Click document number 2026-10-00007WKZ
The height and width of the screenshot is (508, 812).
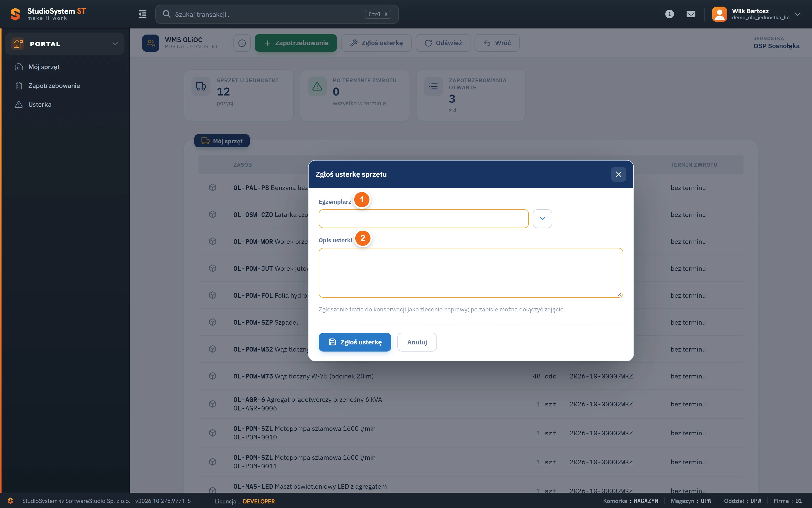coord(601,376)
